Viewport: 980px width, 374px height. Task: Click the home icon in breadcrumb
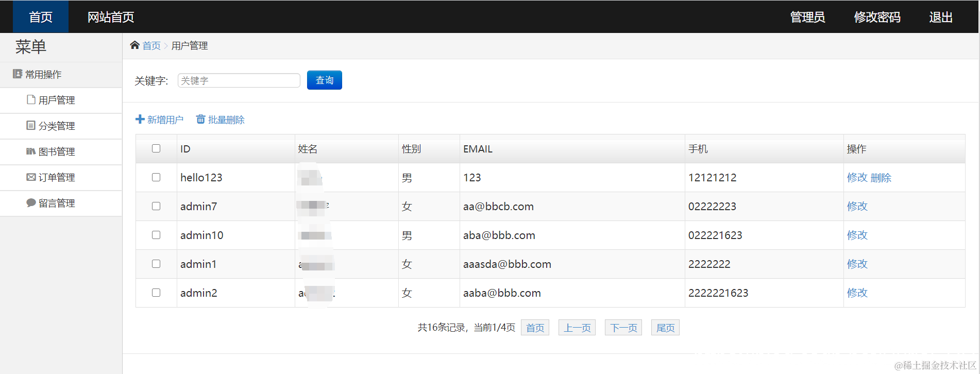(x=135, y=45)
